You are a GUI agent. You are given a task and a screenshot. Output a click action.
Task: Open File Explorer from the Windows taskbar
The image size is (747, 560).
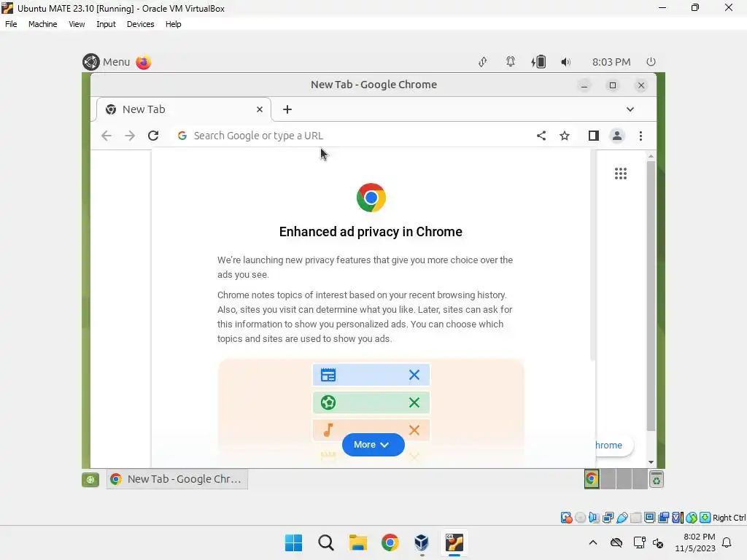[357, 542]
